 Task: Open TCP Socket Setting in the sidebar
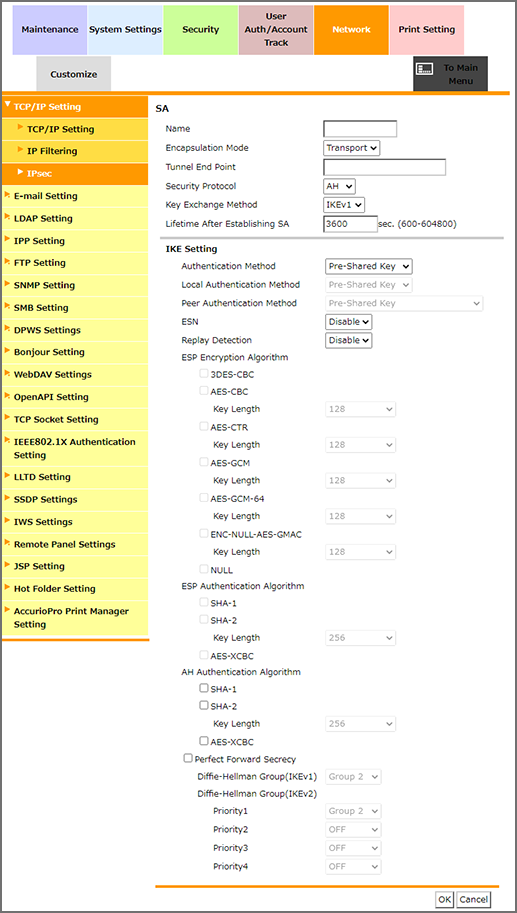[75, 419]
